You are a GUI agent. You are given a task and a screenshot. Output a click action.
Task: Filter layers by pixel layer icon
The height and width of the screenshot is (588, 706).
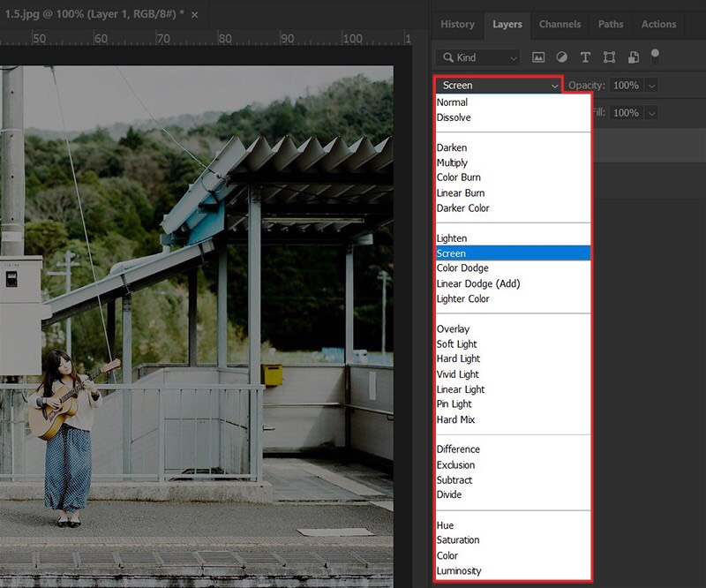pyautogui.click(x=538, y=57)
